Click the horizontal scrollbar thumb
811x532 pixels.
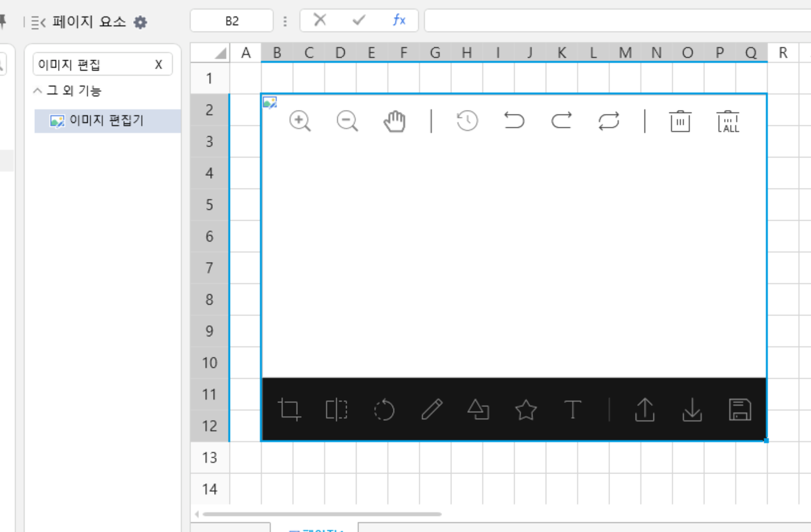pos(322,514)
